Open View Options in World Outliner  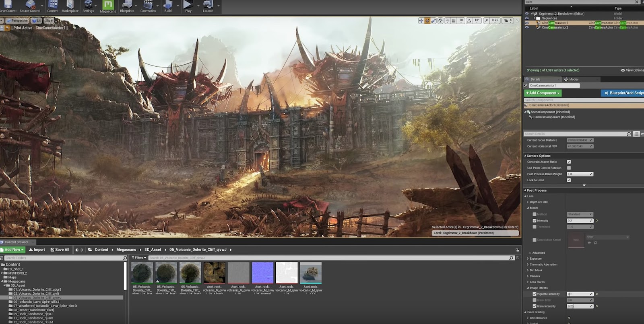click(632, 70)
